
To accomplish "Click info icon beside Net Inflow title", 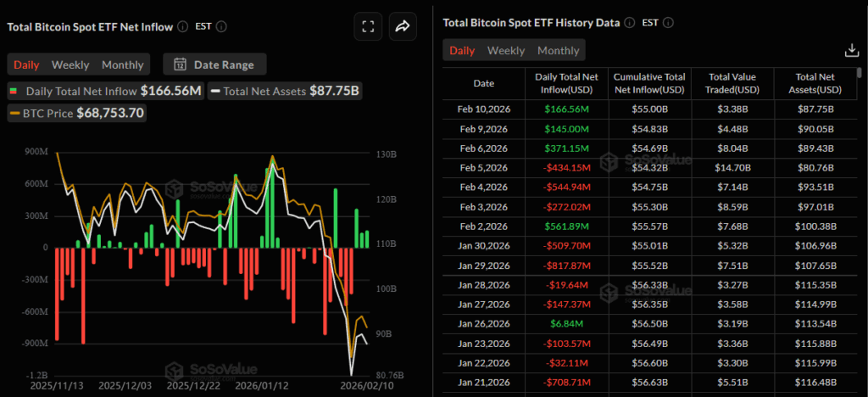I will pyautogui.click(x=181, y=26).
